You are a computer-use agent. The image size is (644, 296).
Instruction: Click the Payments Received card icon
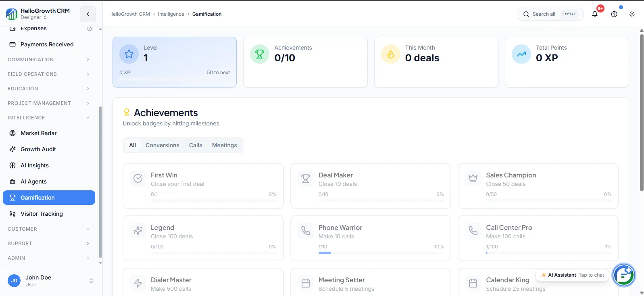click(x=13, y=44)
